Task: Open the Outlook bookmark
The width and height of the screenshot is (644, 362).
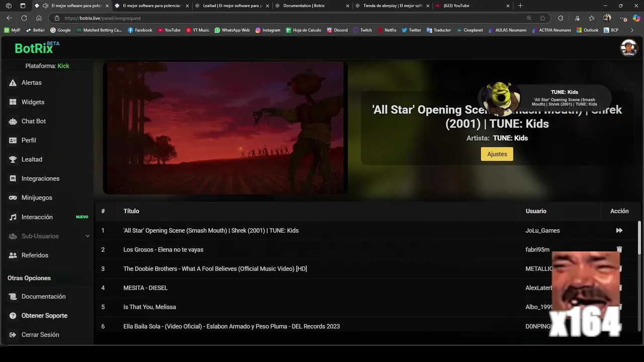Action: [x=587, y=30]
